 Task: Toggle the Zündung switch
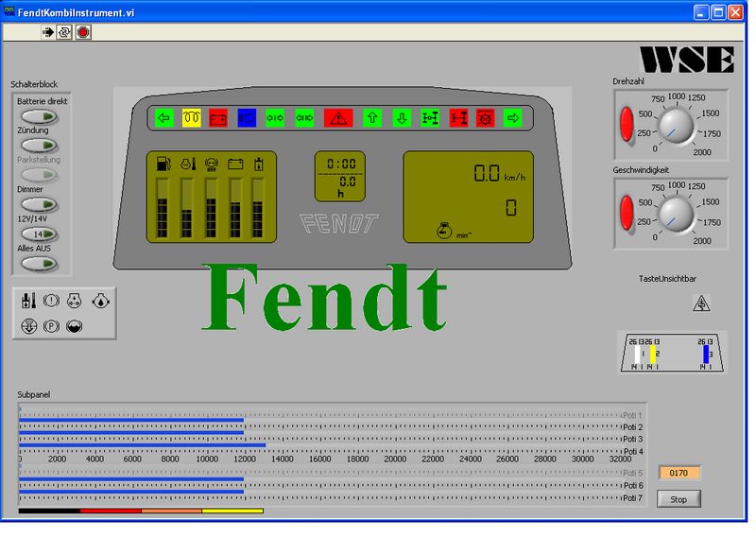[40, 146]
